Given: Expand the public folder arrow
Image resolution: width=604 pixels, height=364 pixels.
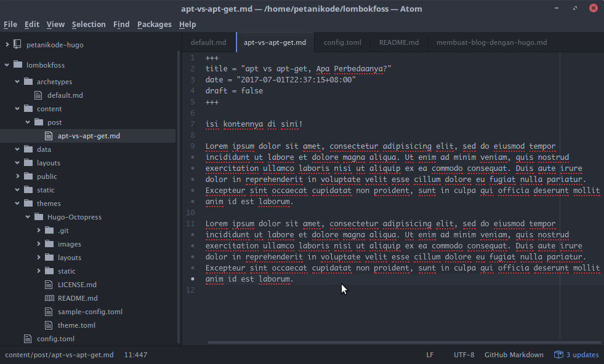Looking at the screenshot, I should pyautogui.click(x=17, y=176).
